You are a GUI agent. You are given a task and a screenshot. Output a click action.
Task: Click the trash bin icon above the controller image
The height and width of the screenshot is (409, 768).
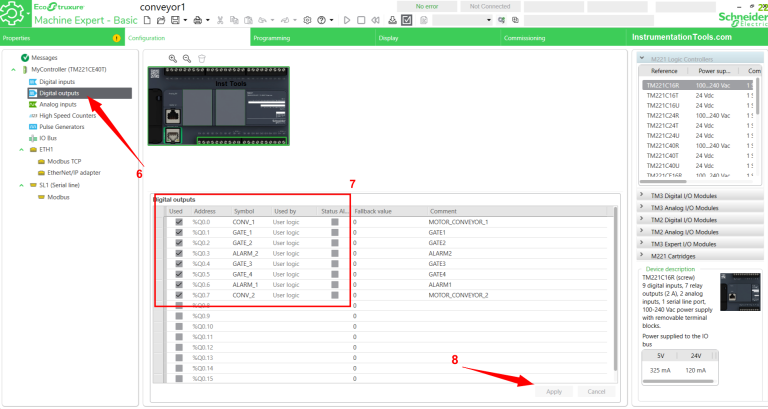click(x=201, y=58)
